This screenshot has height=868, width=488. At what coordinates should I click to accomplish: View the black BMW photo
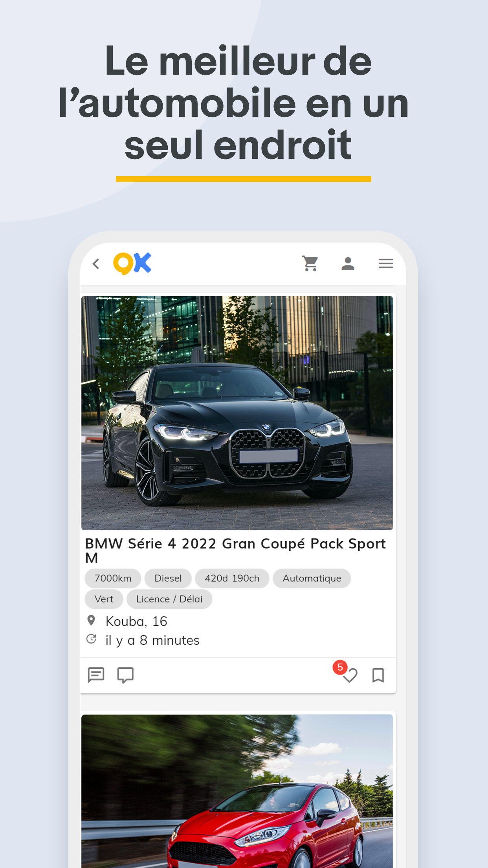[x=237, y=413]
